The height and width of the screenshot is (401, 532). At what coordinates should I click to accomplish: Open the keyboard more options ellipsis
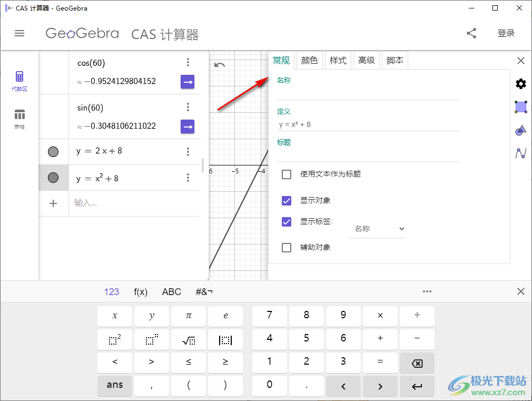[x=427, y=291]
